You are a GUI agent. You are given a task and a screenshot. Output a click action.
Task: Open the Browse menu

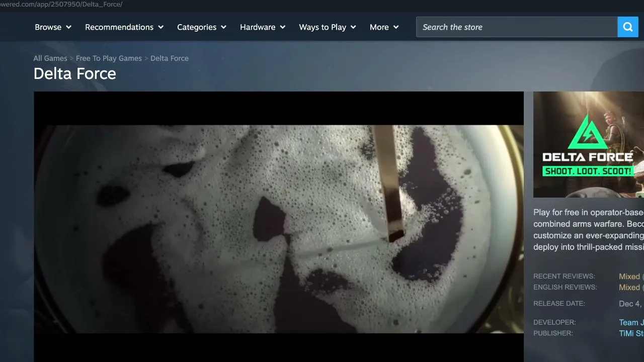point(53,27)
